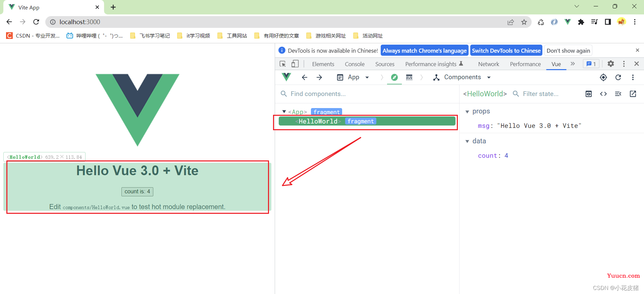Viewport: 644px width, 294px height.
Task: Open the Chrome menu dots
Action: pos(635,22)
